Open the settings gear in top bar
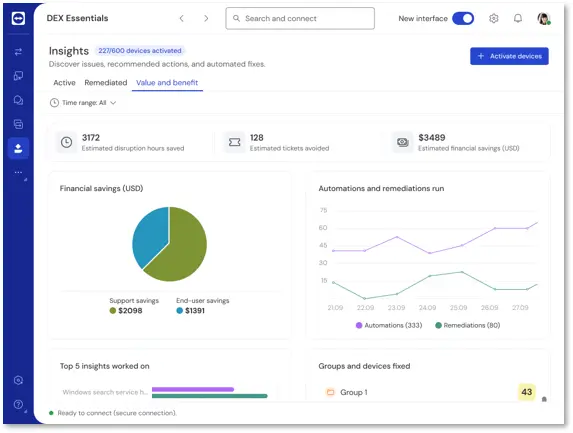This screenshot has height=433, width=573. (x=493, y=18)
